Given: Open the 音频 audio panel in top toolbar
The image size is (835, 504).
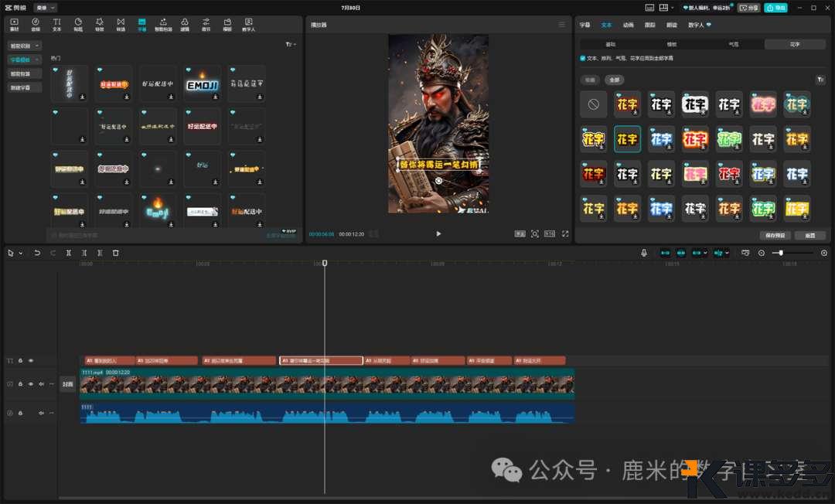Looking at the screenshot, I should (36, 25).
